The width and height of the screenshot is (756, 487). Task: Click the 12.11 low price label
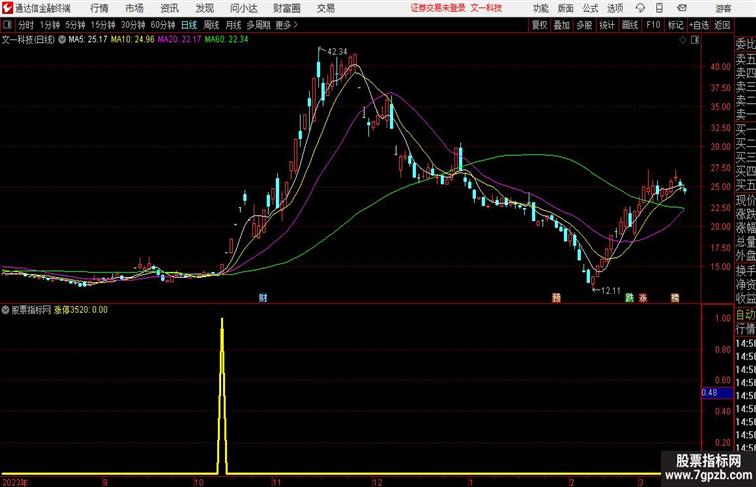611,291
